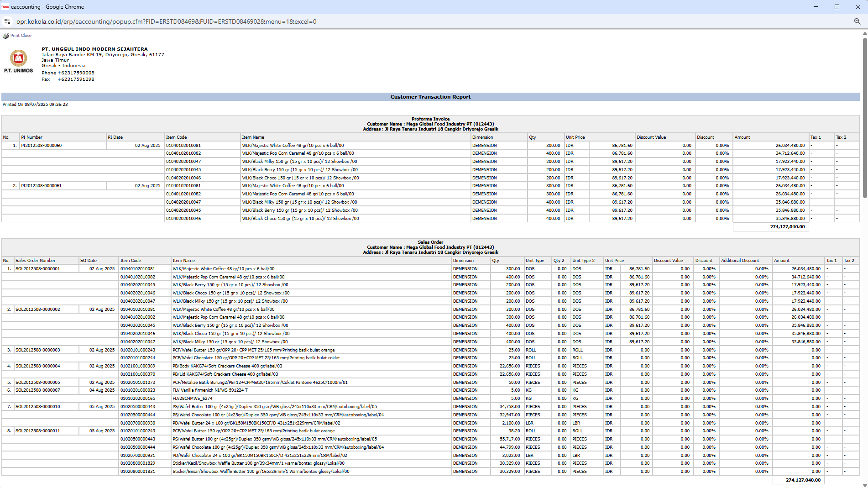The height and width of the screenshot is (488, 868).
Task: Click the scrollbar up arrow
Action: click(864, 33)
